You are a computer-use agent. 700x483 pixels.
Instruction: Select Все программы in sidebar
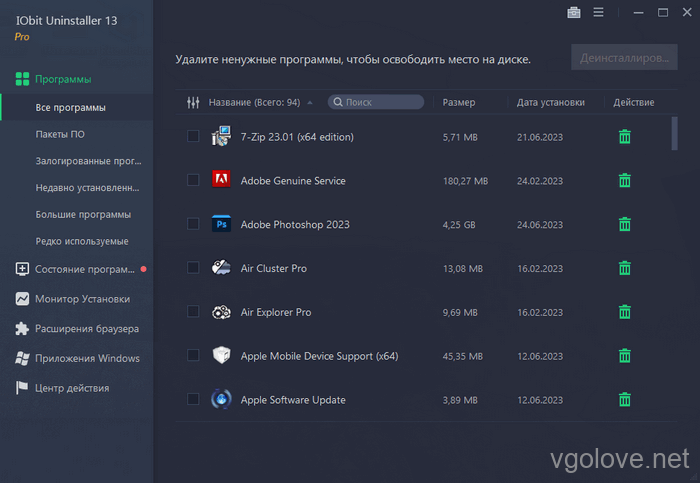coord(77,108)
